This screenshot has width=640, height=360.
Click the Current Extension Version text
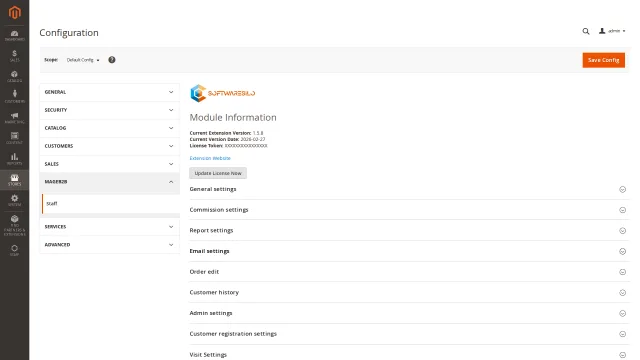click(x=226, y=133)
